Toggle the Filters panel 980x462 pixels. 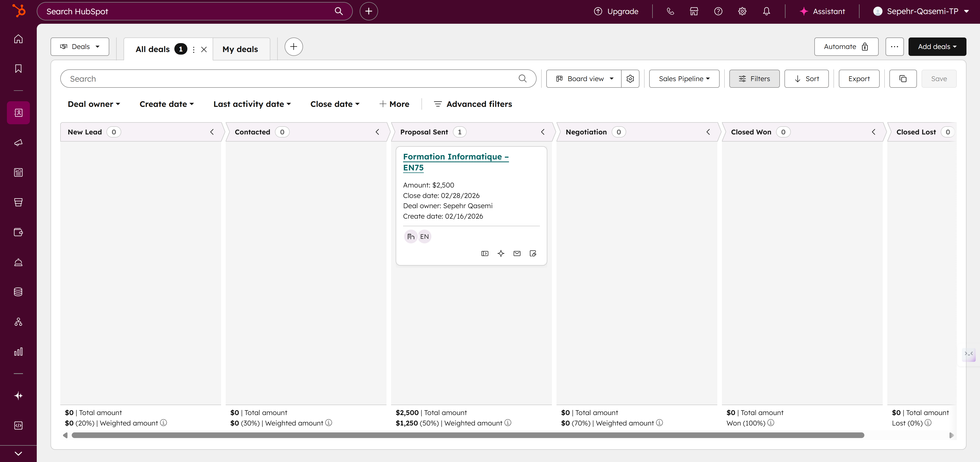tap(754, 79)
